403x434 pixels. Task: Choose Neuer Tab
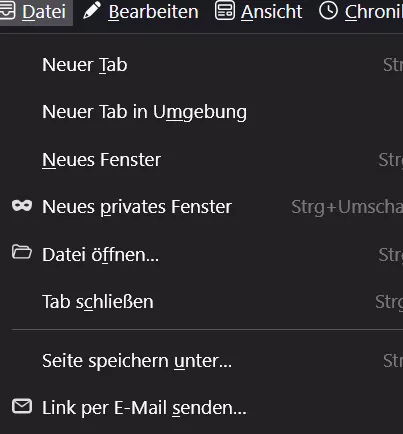pyautogui.click(x=203, y=65)
